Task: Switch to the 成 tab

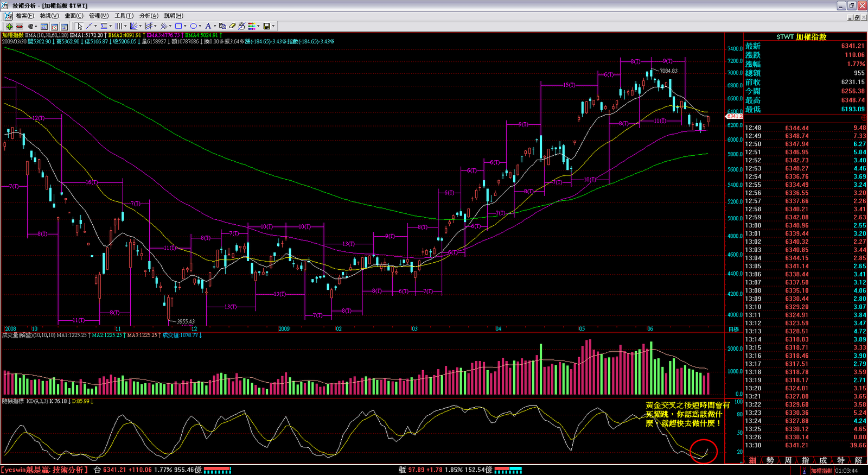Action: point(823,460)
